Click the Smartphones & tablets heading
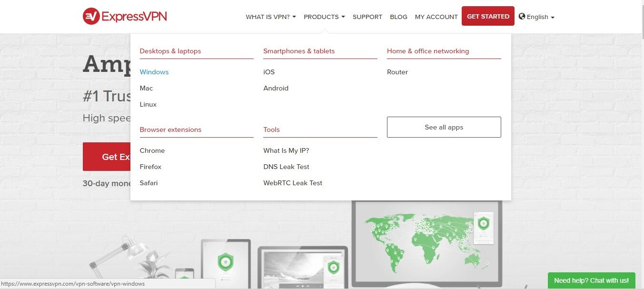The image size is (644, 289). (299, 51)
